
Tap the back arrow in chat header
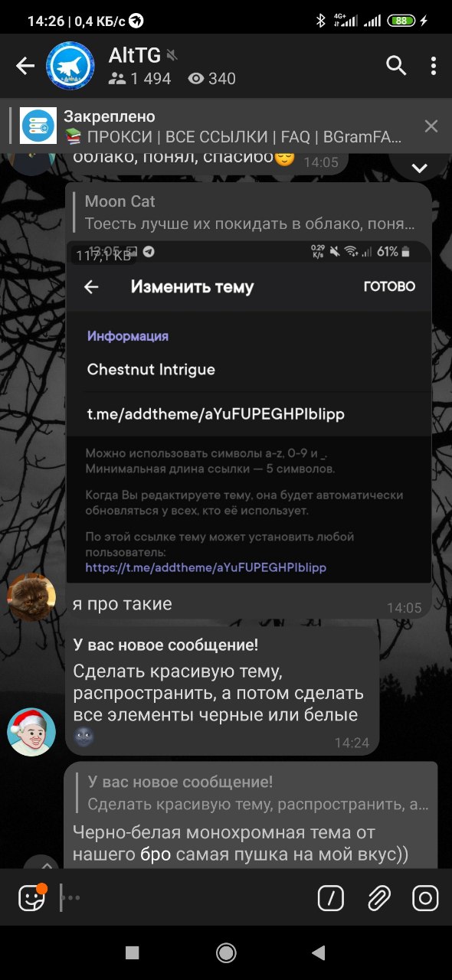point(25,67)
